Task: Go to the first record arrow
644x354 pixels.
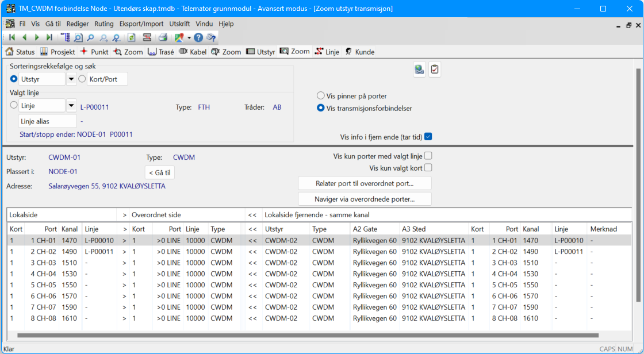Action: coord(12,37)
